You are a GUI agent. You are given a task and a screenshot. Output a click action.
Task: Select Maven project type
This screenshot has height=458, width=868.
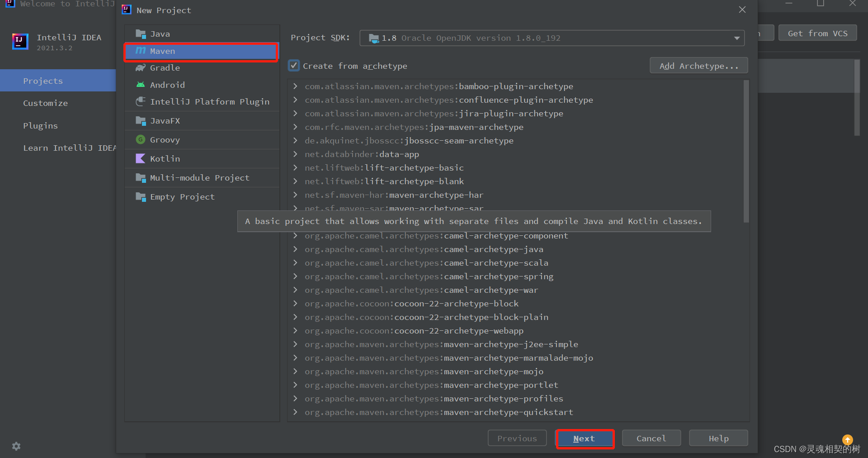pyautogui.click(x=202, y=51)
